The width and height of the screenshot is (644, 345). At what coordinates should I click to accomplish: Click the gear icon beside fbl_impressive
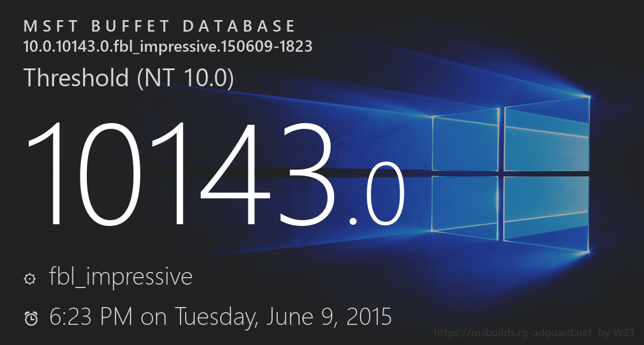click(x=29, y=279)
